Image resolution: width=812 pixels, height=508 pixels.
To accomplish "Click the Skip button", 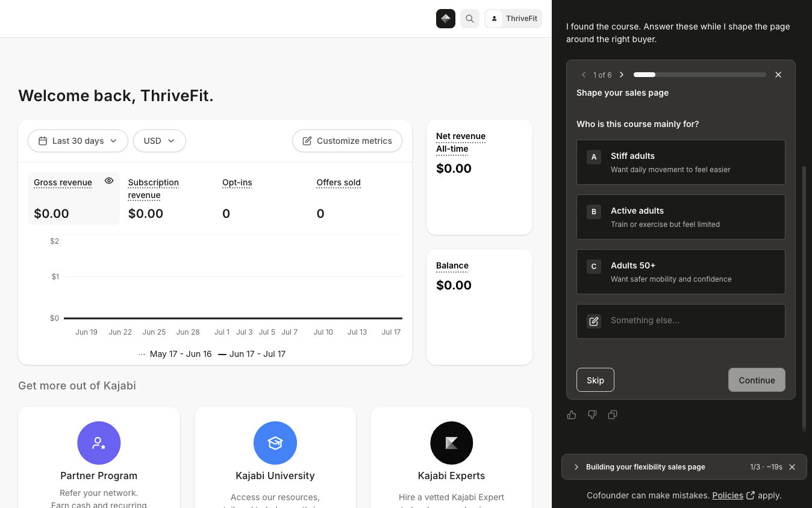I will click(595, 380).
